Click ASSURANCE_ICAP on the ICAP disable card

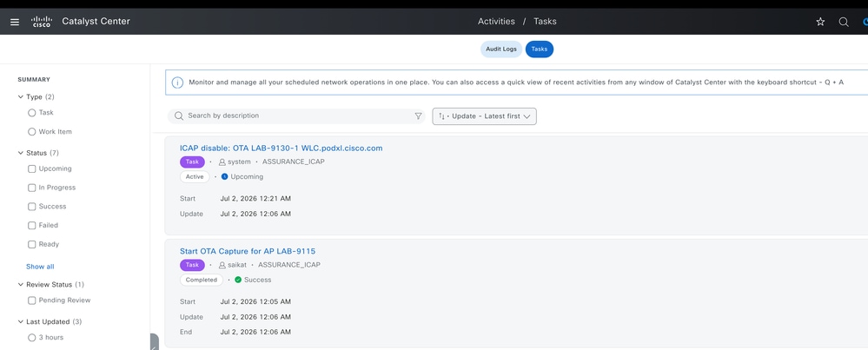pyautogui.click(x=294, y=162)
